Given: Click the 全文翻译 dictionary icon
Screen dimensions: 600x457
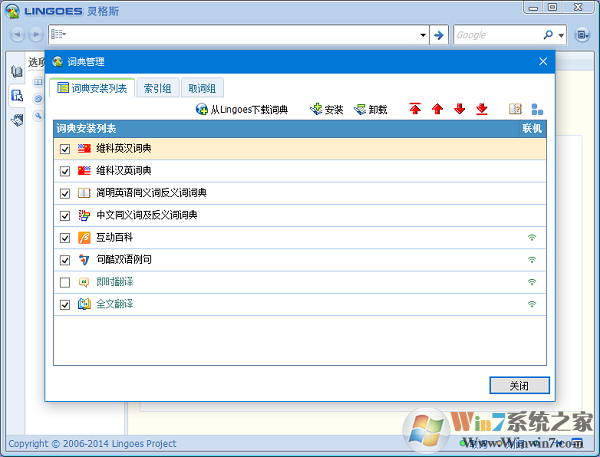Looking at the screenshot, I should tap(84, 304).
